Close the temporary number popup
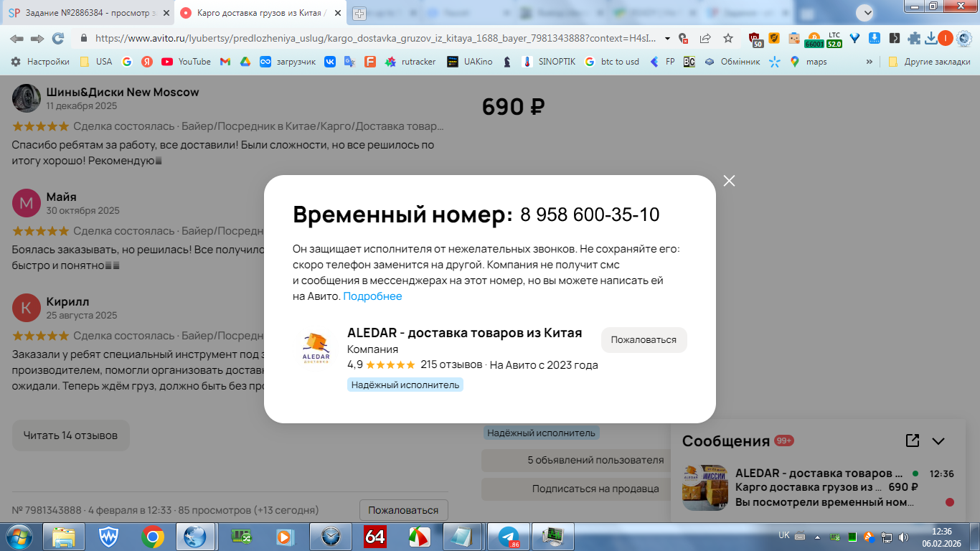The height and width of the screenshot is (551, 980). tap(729, 181)
